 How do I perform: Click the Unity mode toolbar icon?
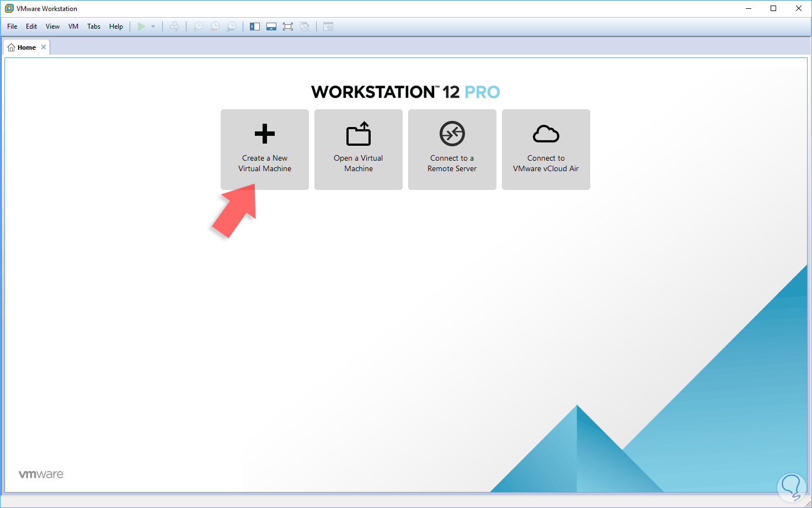tap(304, 27)
